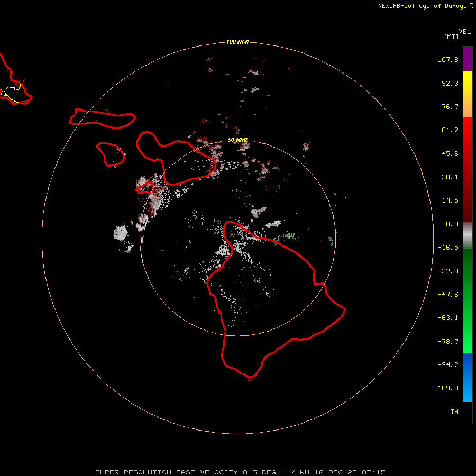Click the 76.7 velocity scale value
The width and height of the screenshot is (476, 476).
[450, 106]
